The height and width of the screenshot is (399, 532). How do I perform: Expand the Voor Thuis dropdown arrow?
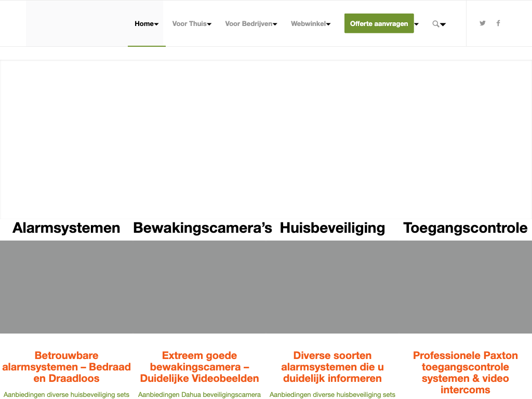[x=209, y=24]
